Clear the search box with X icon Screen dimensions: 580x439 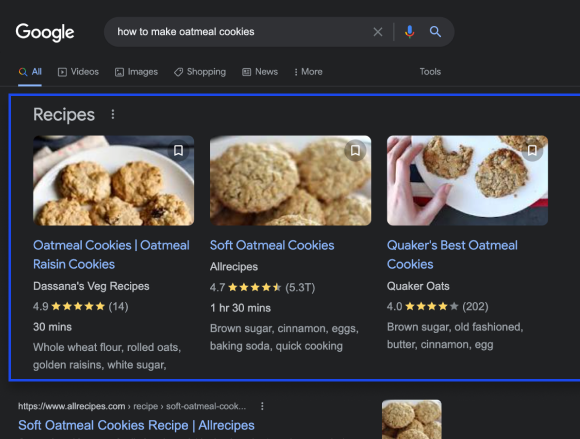pyautogui.click(x=378, y=32)
